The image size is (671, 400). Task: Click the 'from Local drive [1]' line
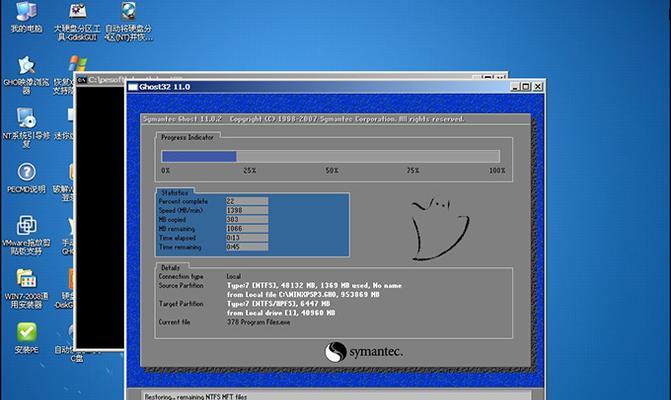click(x=281, y=313)
